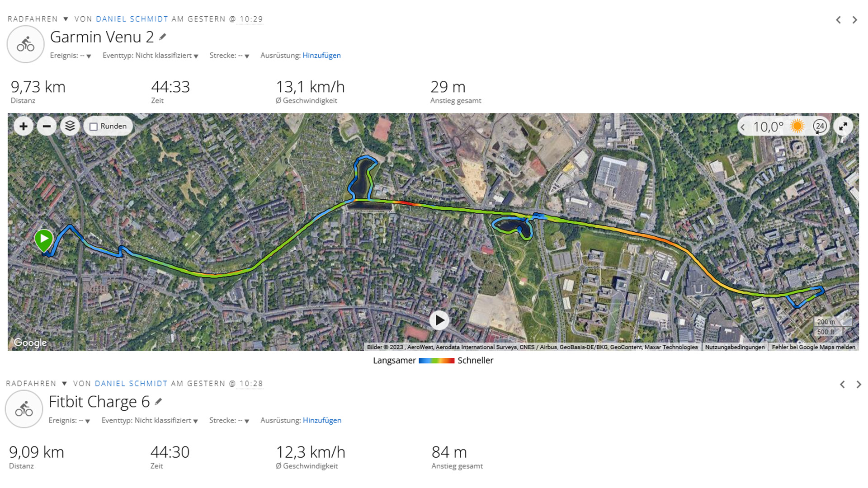Edit the Garmin Venu 2 activity title
Viewport: 868px width, 488px height.
click(163, 37)
